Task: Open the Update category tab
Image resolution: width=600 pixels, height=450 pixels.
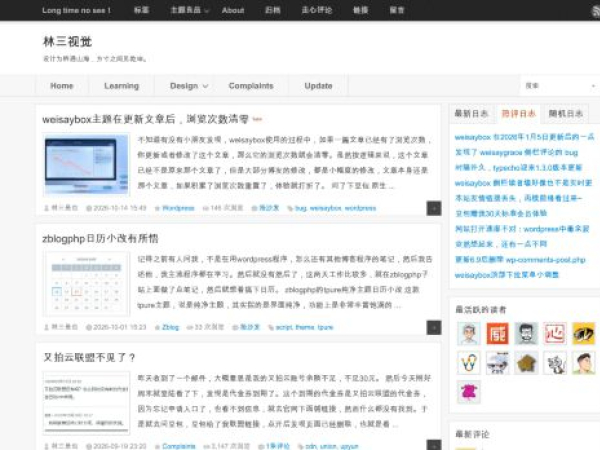Action: coord(318,86)
